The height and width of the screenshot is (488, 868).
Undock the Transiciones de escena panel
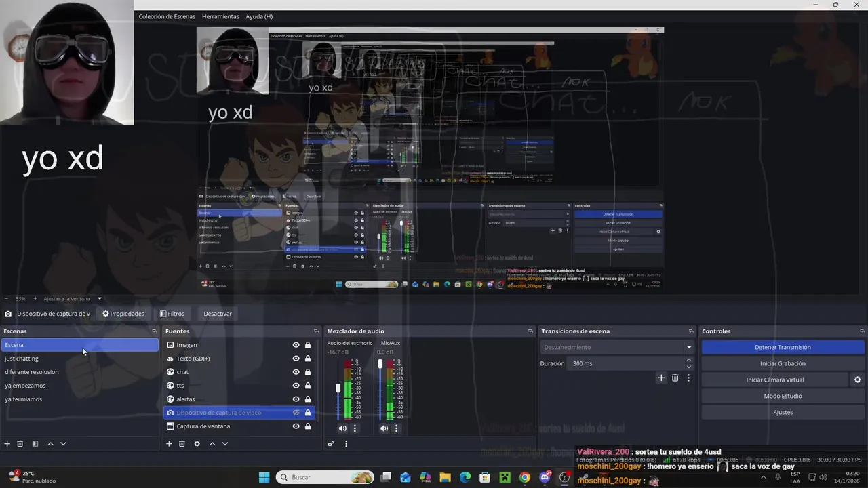tap(691, 331)
